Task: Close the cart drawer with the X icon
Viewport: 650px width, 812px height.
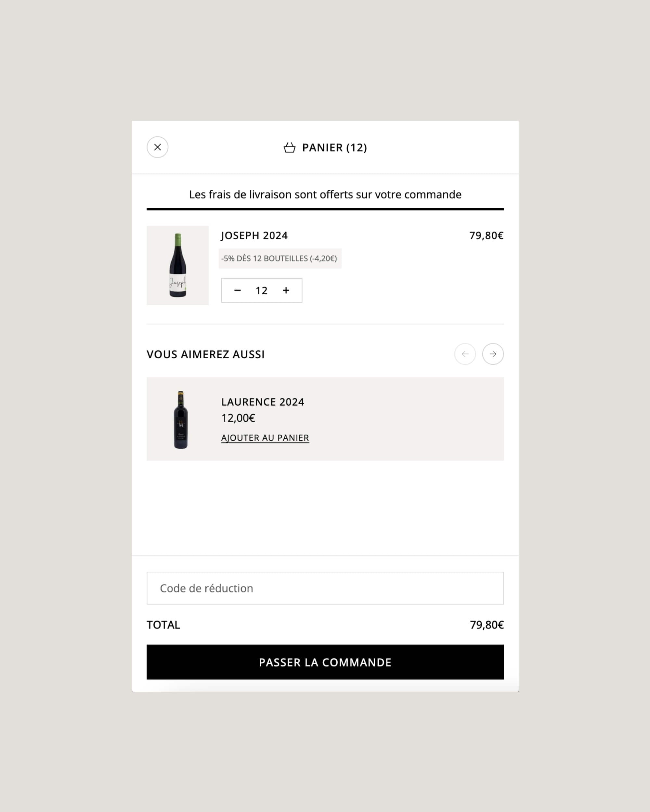Action: [158, 147]
